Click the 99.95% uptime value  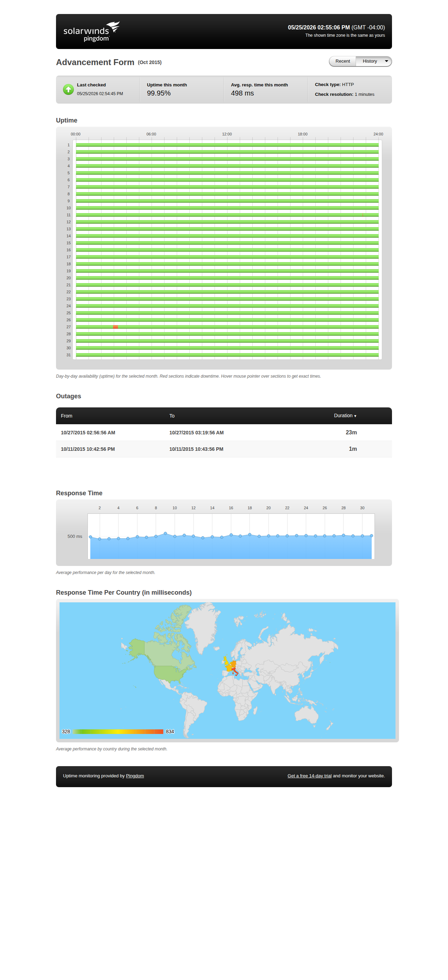pyautogui.click(x=159, y=93)
